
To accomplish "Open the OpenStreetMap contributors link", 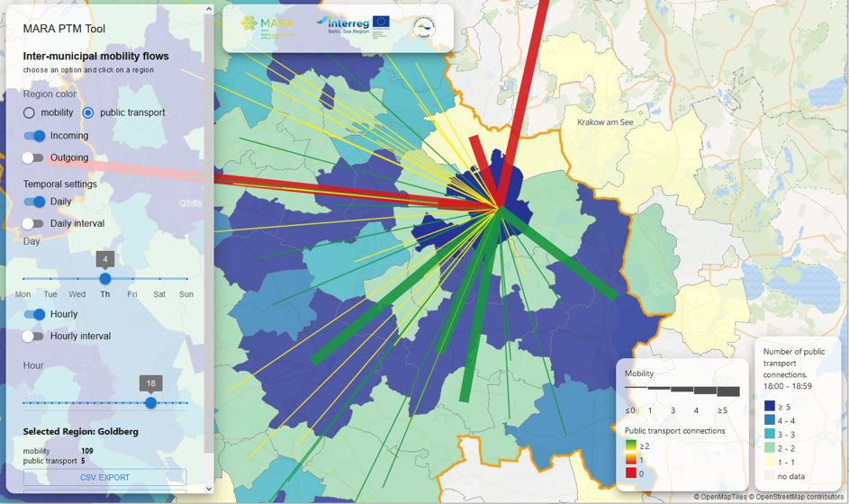I will click(796, 497).
